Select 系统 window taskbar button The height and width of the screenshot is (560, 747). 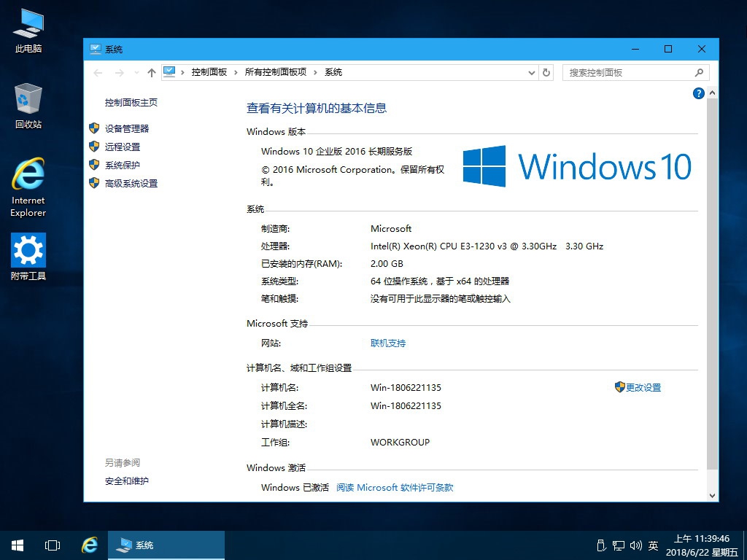[x=166, y=545]
